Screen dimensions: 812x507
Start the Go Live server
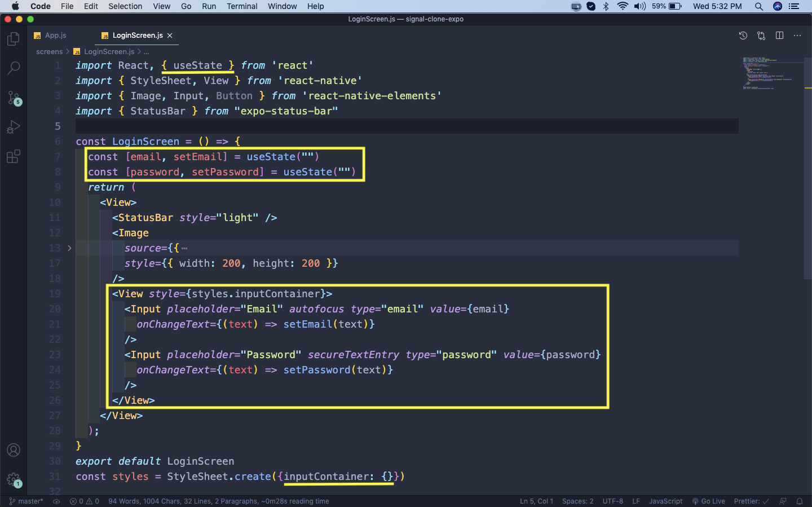(x=709, y=501)
